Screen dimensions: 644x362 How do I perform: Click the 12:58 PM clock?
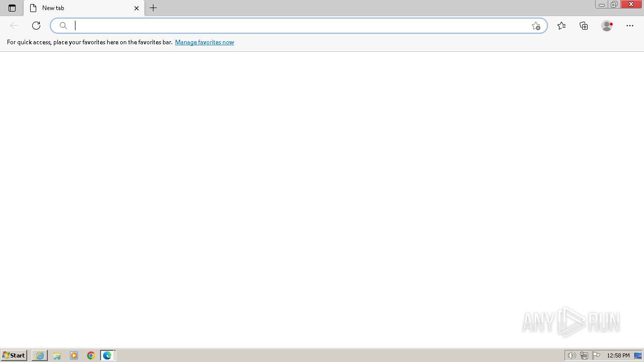(618, 355)
